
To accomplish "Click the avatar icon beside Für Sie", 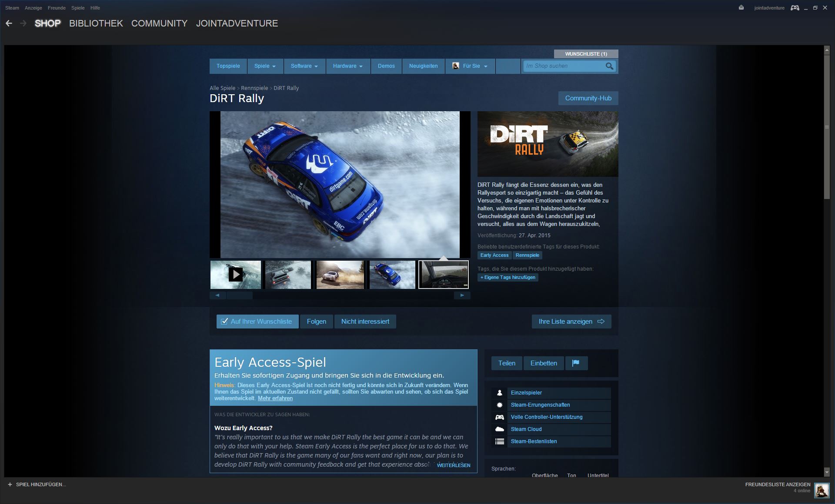I will 455,66.
